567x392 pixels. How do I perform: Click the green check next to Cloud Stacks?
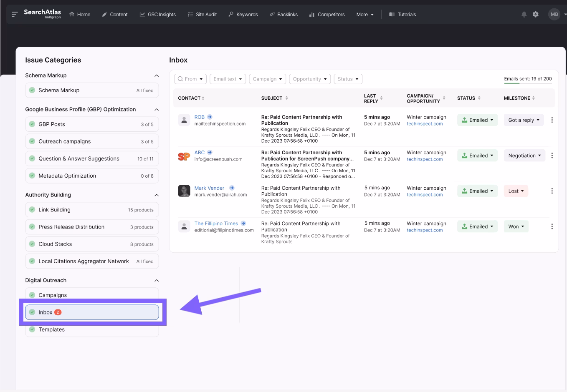click(32, 244)
